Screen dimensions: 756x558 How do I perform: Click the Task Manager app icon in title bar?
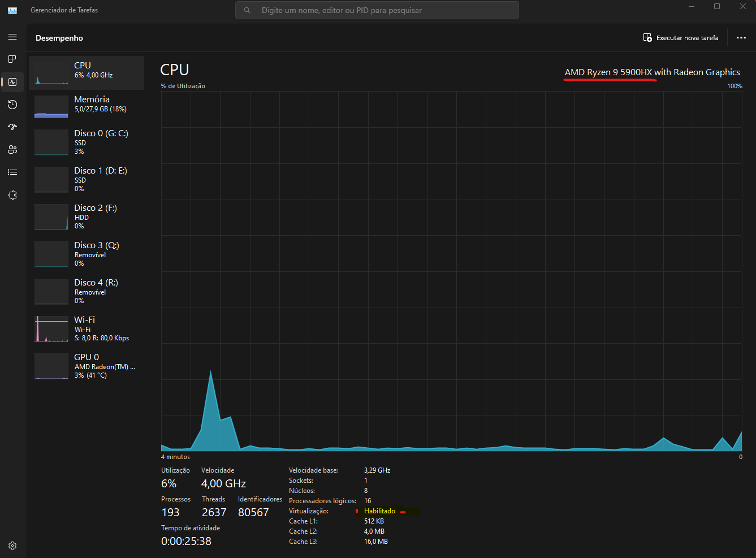(12, 10)
